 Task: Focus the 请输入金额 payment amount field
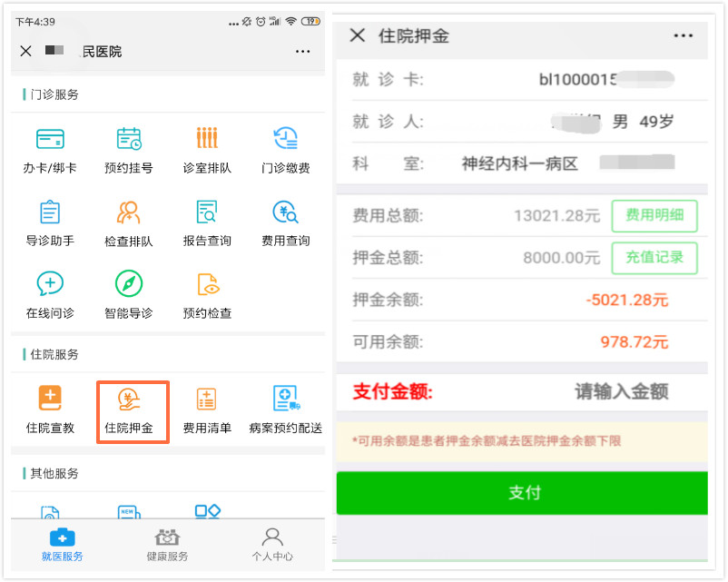[x=622, y=391]
